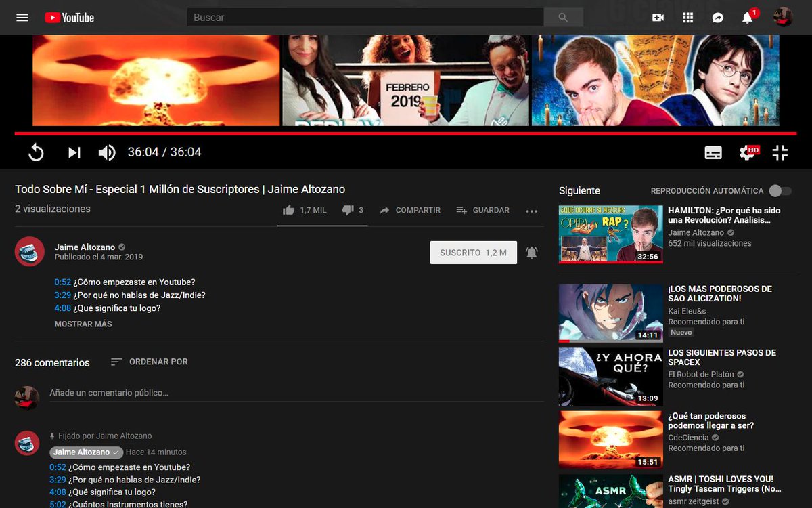The height and width of the screenshot is (508, 812).
Task: Click 'Siguiente' heading text
Action: tap(579, 191)
